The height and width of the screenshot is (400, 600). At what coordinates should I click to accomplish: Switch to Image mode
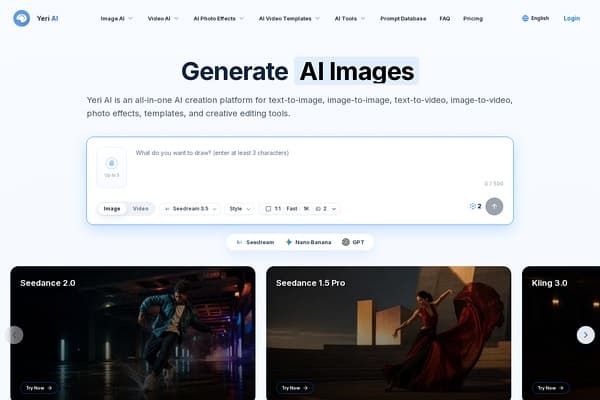[112, 209]
